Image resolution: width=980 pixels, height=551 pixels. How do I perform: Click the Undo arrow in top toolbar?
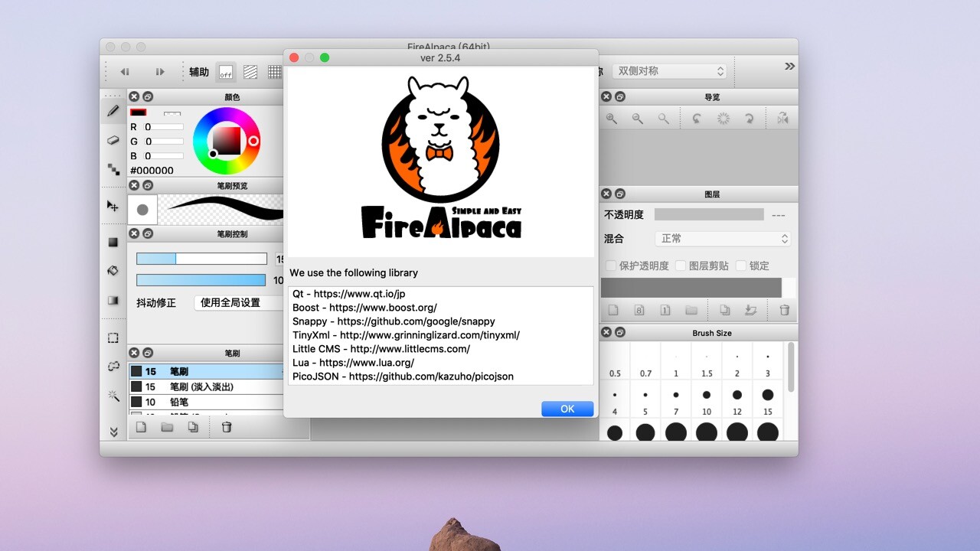125,72
